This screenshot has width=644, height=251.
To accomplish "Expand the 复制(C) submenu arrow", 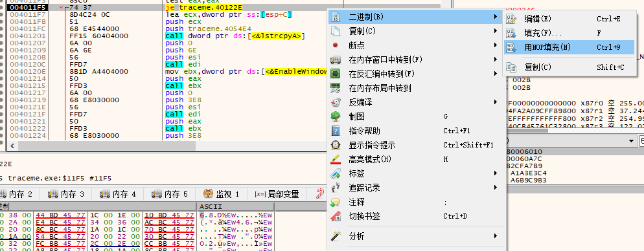I will pos(496,31).
